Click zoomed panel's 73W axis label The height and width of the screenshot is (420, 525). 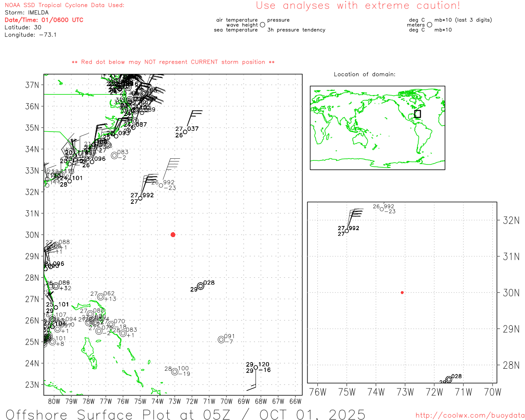pos(405,392)
